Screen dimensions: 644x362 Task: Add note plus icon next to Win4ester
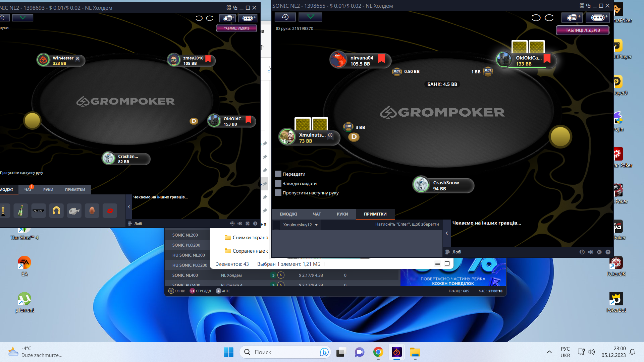[x=77, y=58]
